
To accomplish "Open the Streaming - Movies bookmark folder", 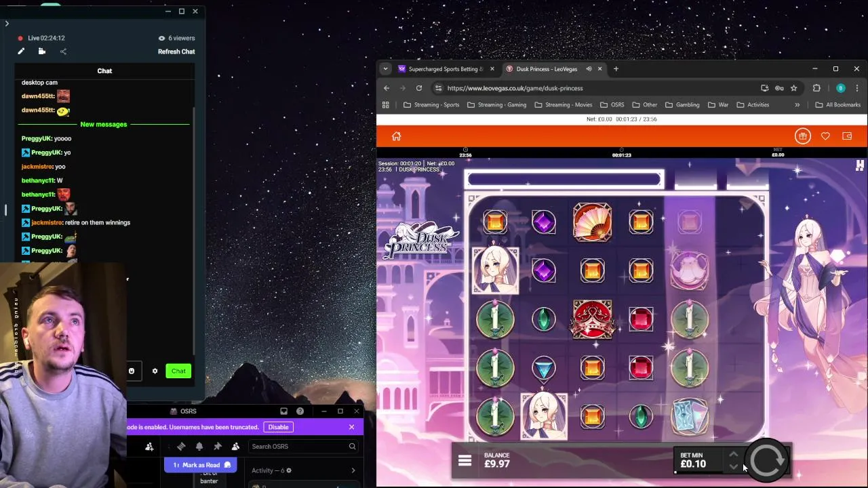I will [x=563, y=105].
